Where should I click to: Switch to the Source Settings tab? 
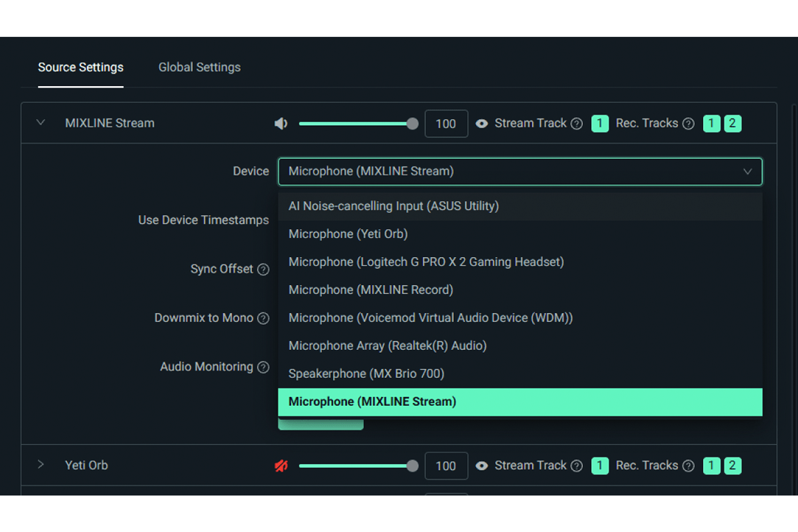point(81,67)
